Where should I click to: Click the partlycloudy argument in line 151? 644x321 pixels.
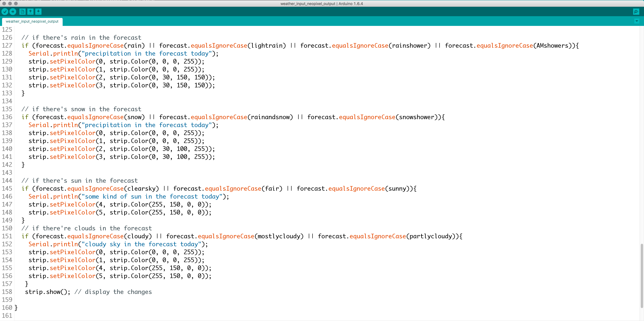coord(431,236)
